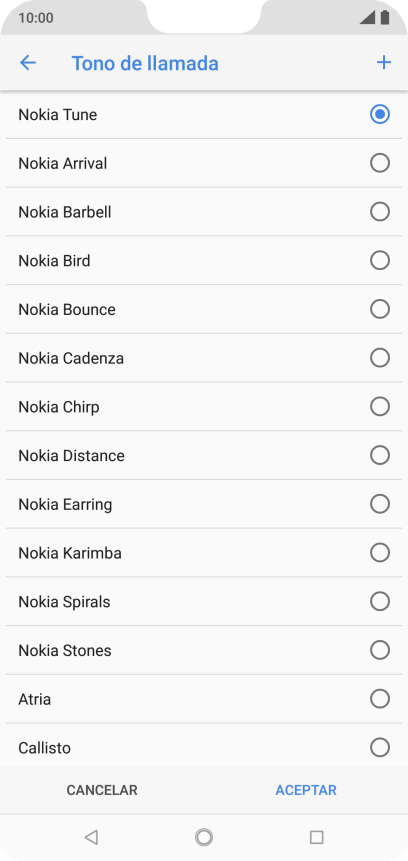The width and height of the screenshot is (408, 861).
Task: Select Nokia Tune radio button
Action: click(x=380, y=114)
